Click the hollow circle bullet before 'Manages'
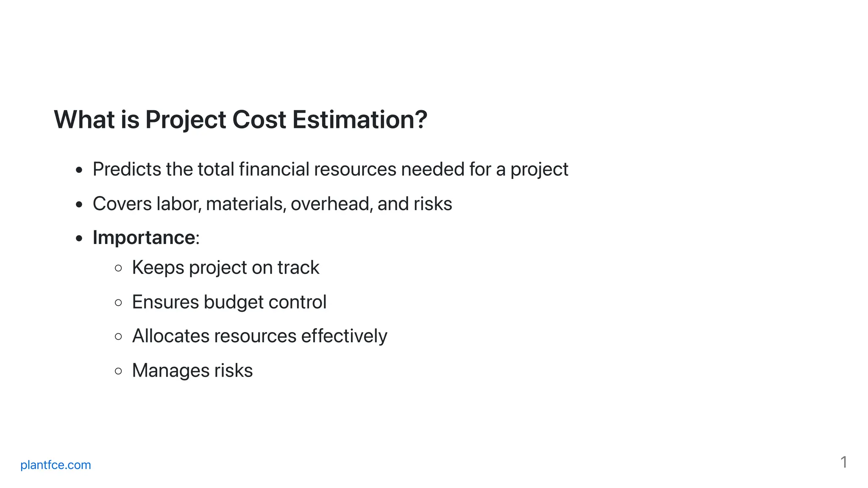 tap(119, 371)
